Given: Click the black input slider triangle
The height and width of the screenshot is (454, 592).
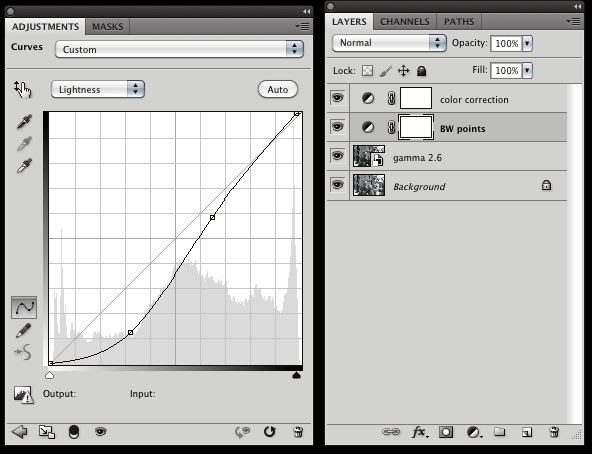Looking at the screenshot, I should point(297,375).
